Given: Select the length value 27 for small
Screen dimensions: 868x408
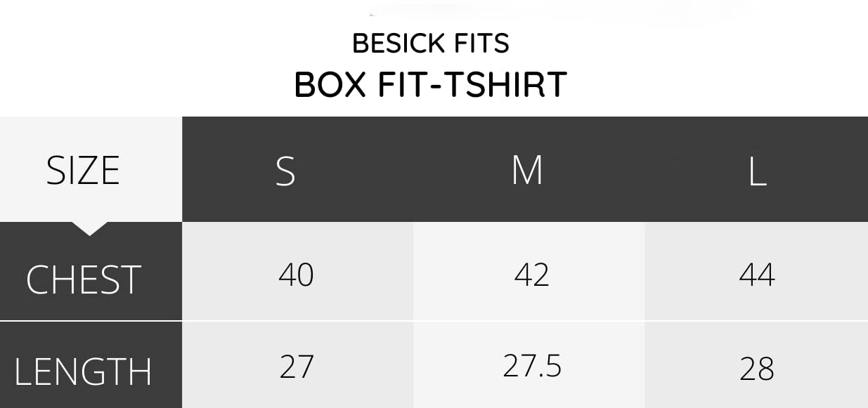Looking at the screenshot, I should pyautogui.click(x=296, y=367).
